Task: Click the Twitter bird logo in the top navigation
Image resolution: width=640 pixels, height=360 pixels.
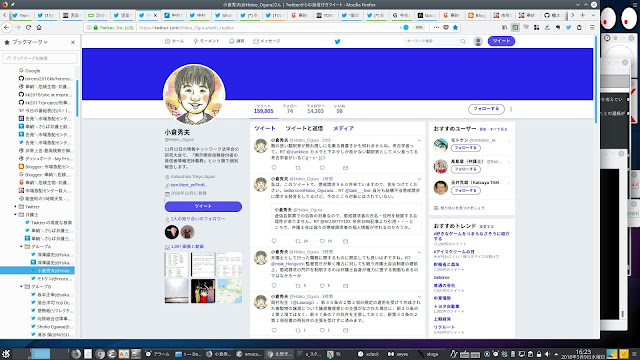Action: pos(338,41)
